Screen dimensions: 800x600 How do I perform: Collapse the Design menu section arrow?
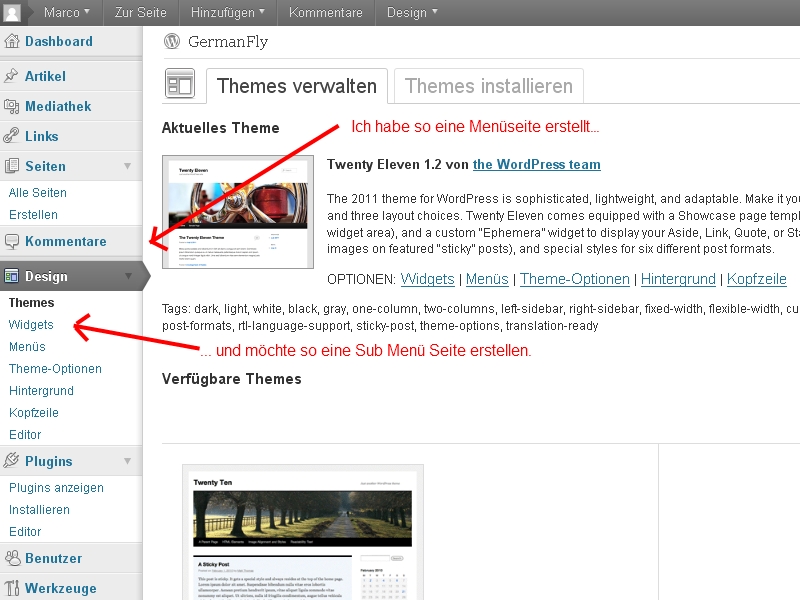click(127, 276)
